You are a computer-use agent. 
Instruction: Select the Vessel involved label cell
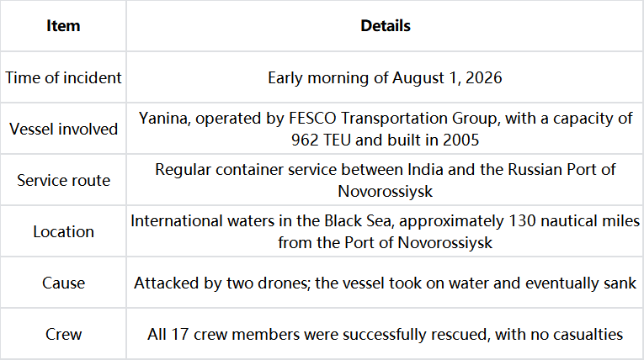click(x=63, y=129)
